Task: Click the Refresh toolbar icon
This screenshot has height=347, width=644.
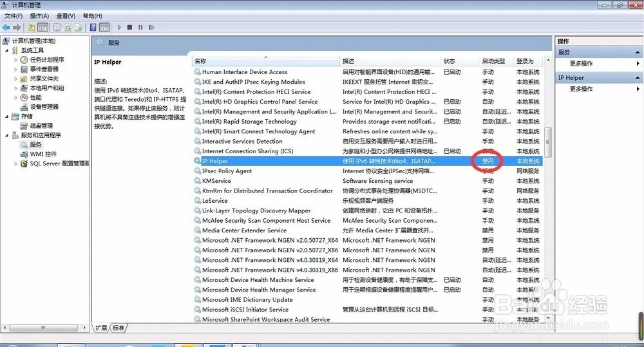Action: [68, 28]
